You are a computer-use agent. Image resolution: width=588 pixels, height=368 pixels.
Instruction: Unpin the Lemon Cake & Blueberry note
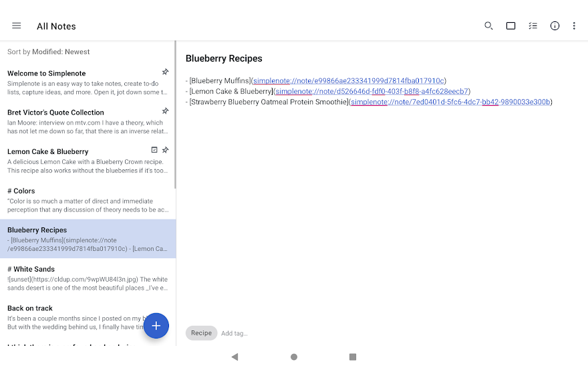165,150
